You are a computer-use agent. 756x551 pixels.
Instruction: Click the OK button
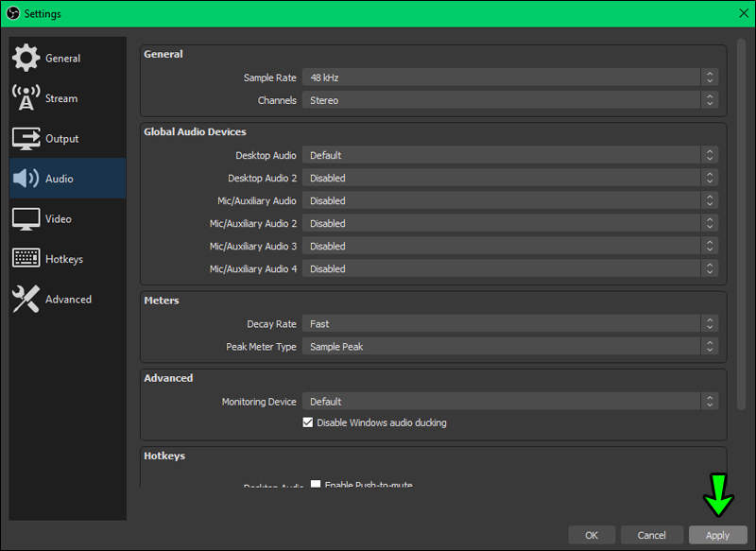coord(592,535)
